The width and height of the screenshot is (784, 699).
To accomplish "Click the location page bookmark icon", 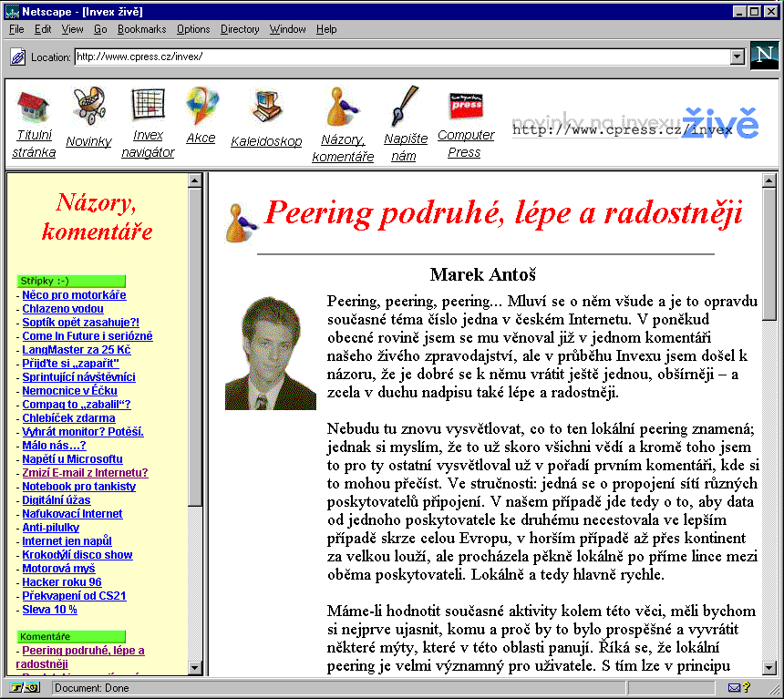I will 17,57.
